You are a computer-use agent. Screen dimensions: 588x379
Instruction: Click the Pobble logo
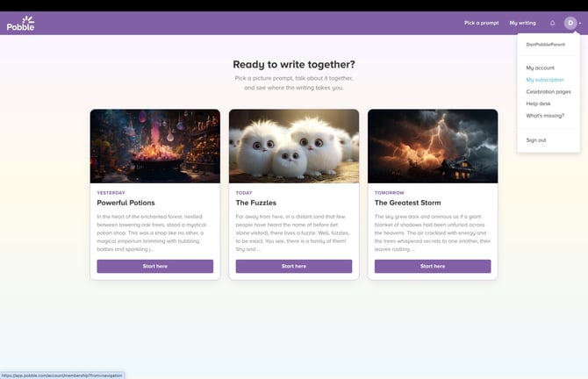click(x=21, y=23)
